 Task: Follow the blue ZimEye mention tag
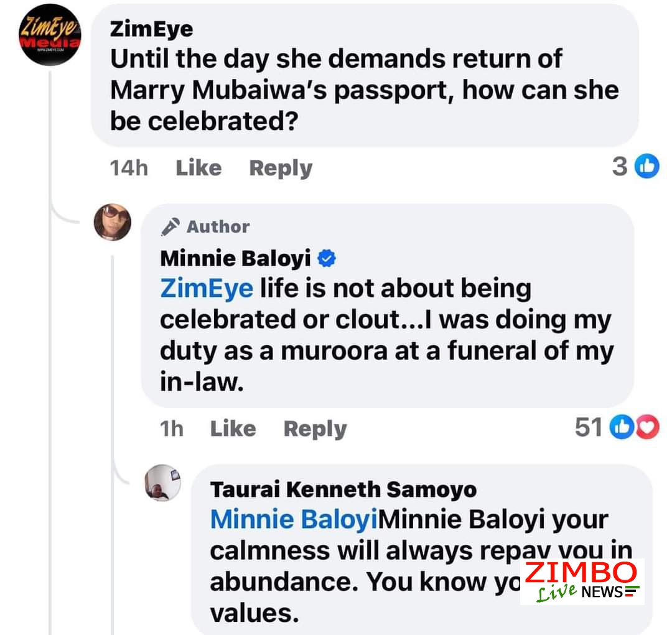pos(207,289)
